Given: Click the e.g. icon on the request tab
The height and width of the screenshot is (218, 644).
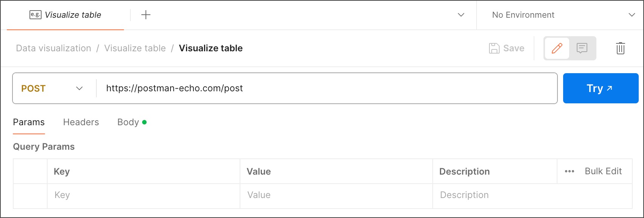Looking at the screenshot, I should 35,15.
